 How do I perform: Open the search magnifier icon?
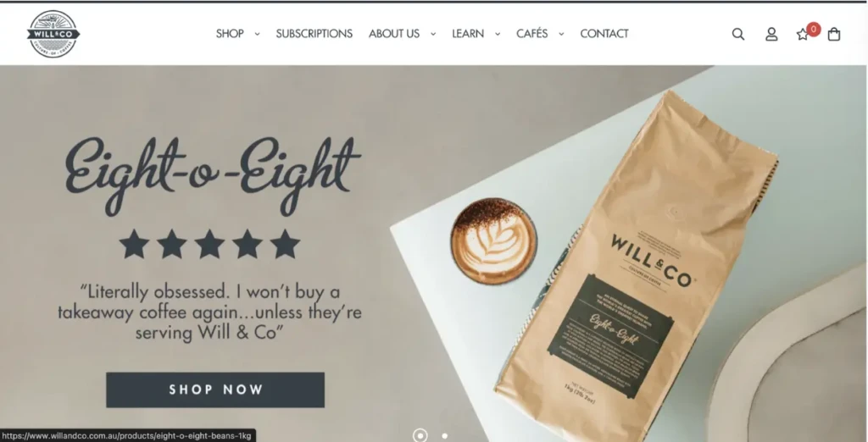click(738, 35)
